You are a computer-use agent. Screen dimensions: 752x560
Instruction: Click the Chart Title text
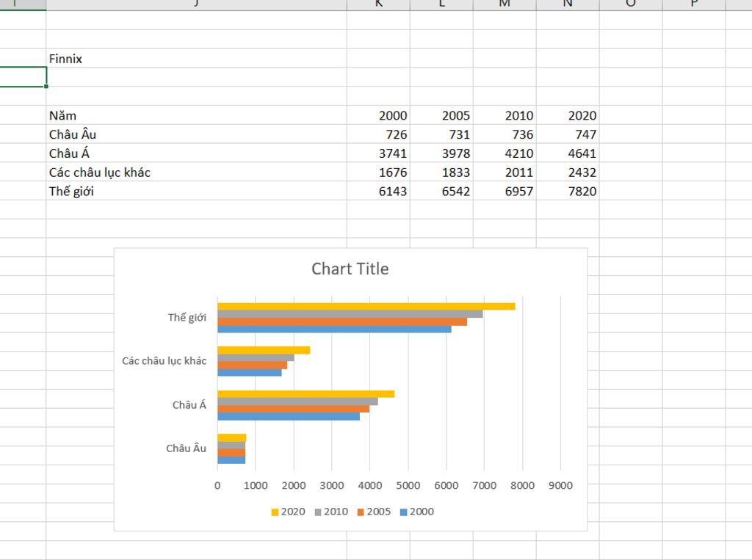(350, 269)
